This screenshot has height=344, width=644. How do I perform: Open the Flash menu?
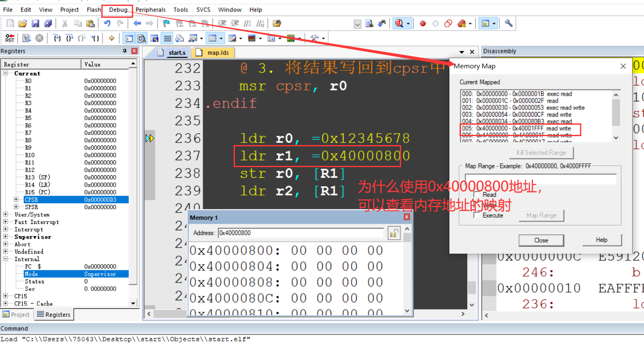[94, 10]
